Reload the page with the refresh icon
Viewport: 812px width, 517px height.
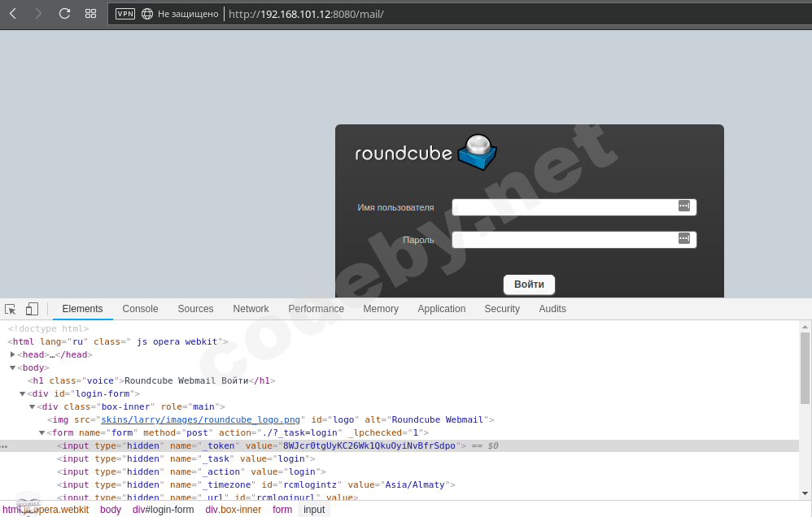click(64, 14)
